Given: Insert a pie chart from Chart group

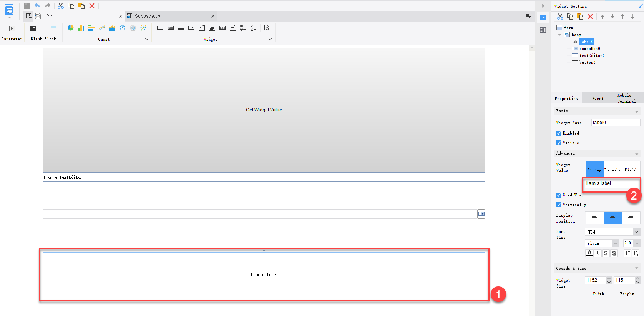Looking at the screenshot, I should (71, 28).
